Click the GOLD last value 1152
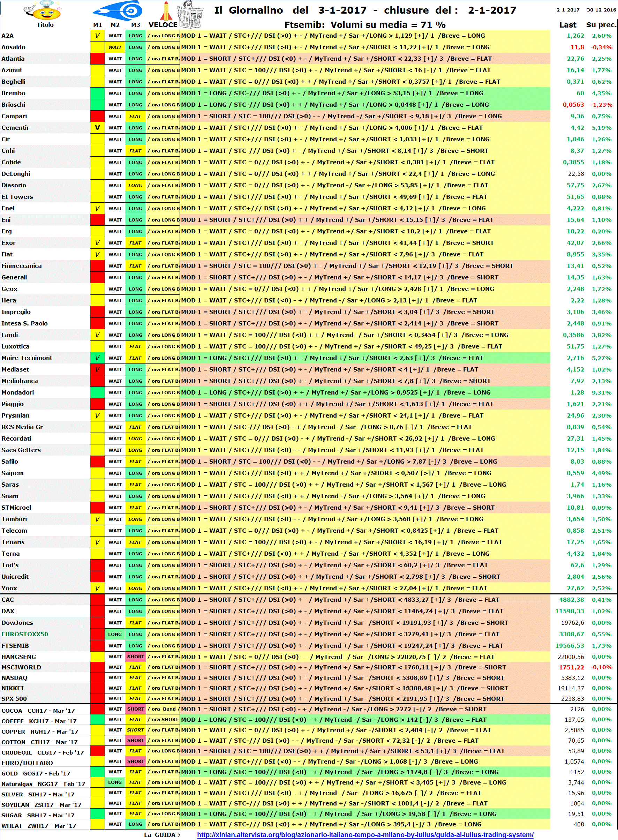618x840 pixels. pos(576,772)
